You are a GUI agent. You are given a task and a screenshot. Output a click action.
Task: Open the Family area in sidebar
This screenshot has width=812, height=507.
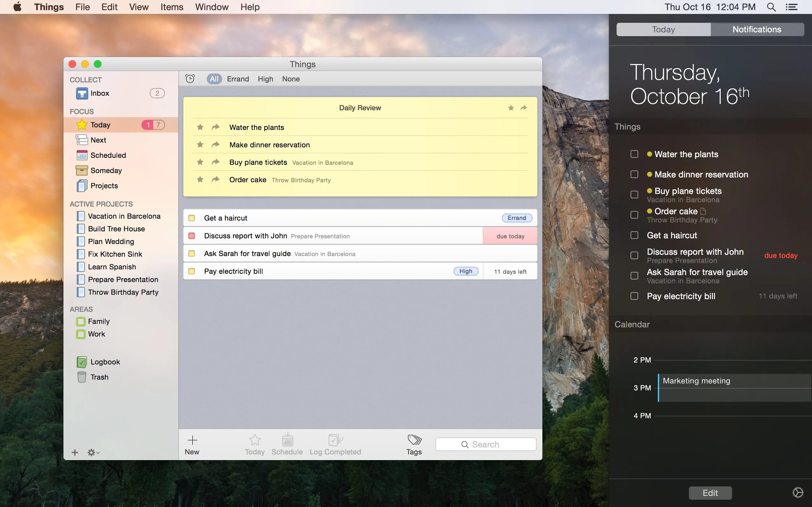point(98,321)
